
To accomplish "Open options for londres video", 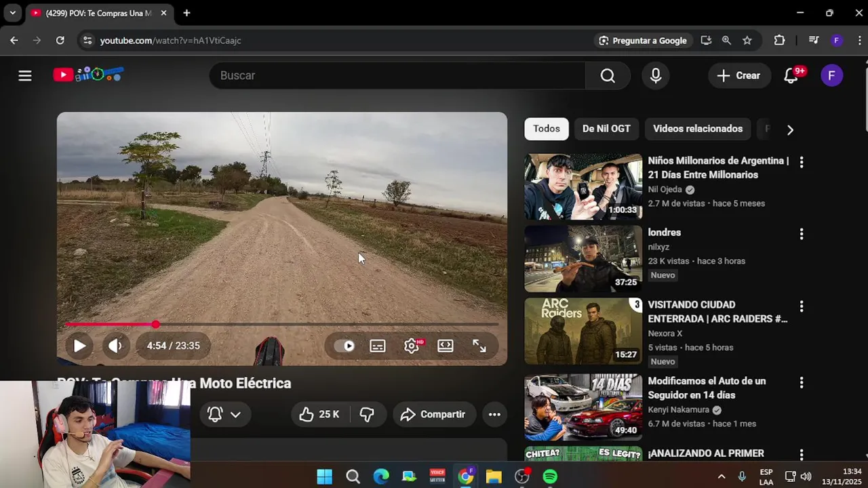I will [x=802, y=234].
